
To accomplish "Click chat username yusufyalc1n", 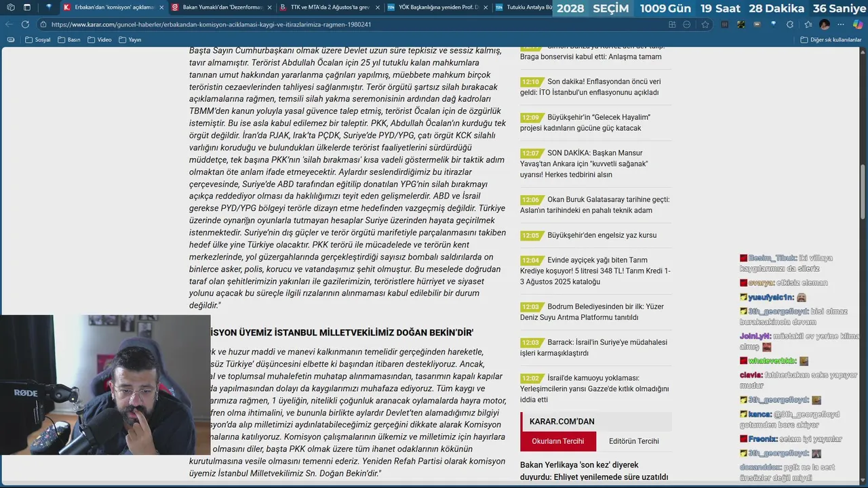I will coord(769,298).
